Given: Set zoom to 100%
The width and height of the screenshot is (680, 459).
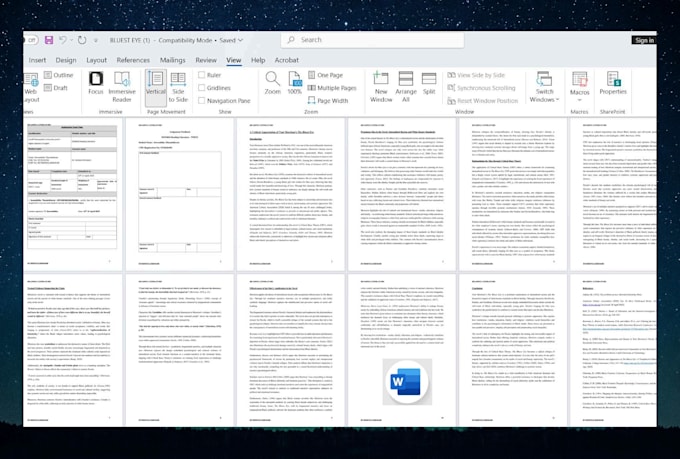Looking at the screenshot, I should [x=294, y=83].
